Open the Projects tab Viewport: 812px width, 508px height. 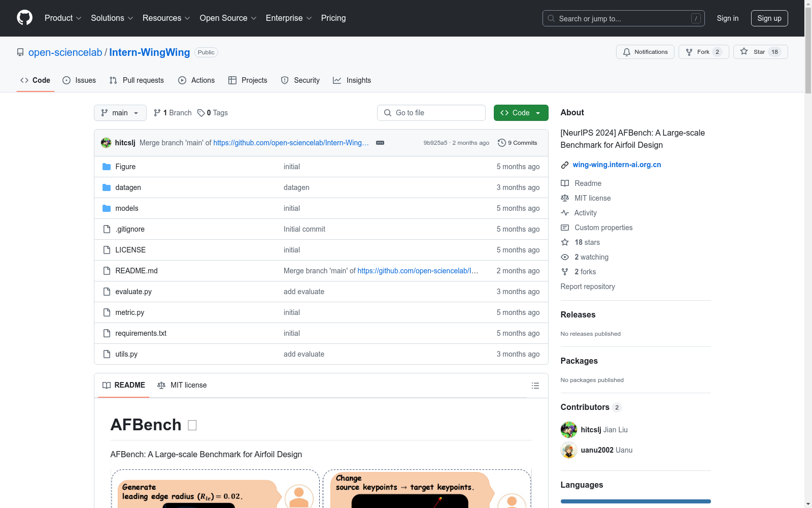pos(248,80)
